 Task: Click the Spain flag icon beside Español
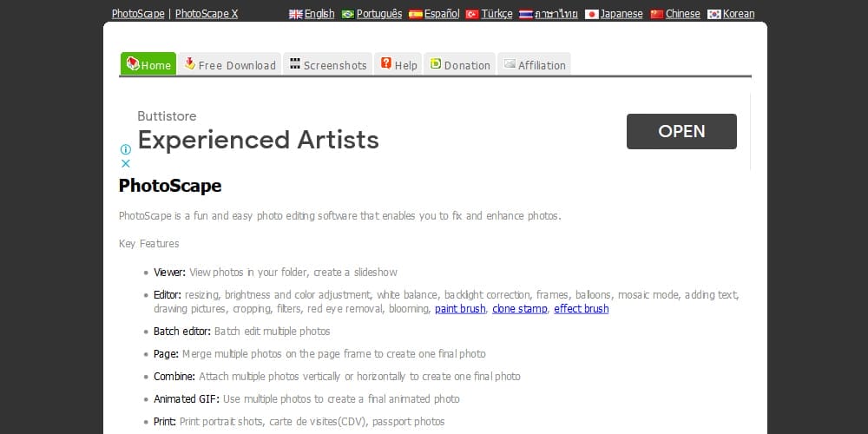point(416,15)
